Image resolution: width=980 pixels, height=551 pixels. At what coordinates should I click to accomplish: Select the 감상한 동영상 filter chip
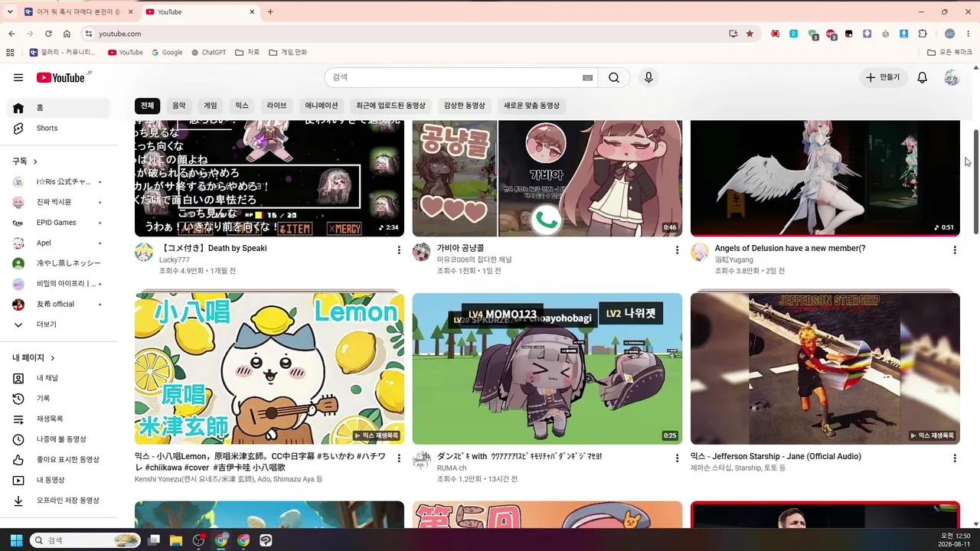pyautogui.click(x=465, y=106)
